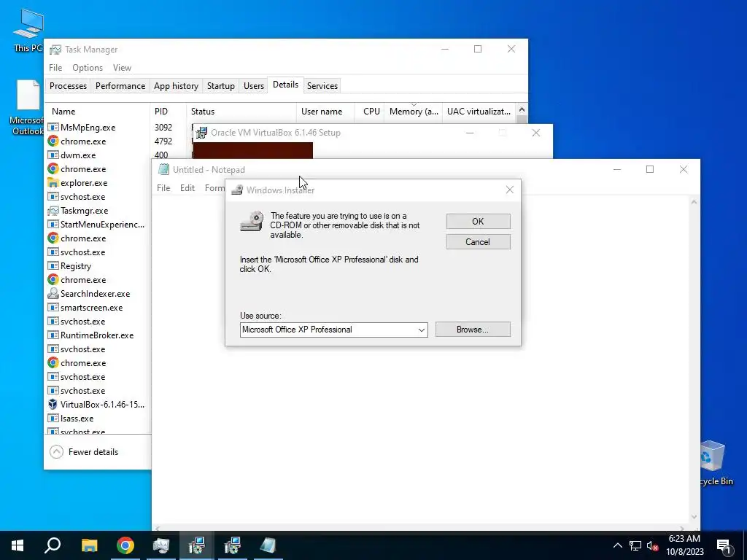The image size is (747, 560).
Task: Click the network tray icon
Action: click(x=635, y=545)
